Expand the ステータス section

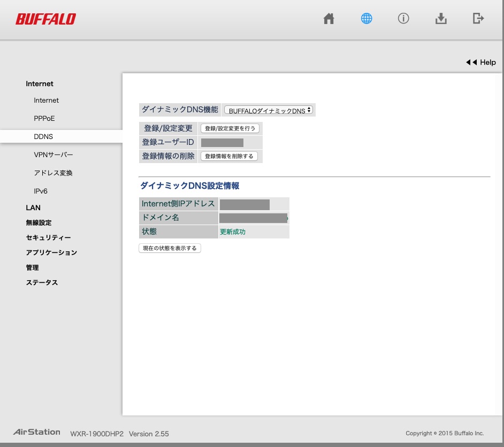(42, 283)
